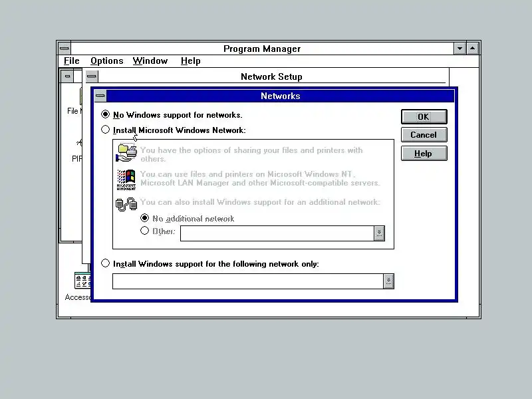The height and width of the screenshot is (399, 532).
Task: Choose Install Microsoft Windows Network radio button
Action: coord(105,130)
